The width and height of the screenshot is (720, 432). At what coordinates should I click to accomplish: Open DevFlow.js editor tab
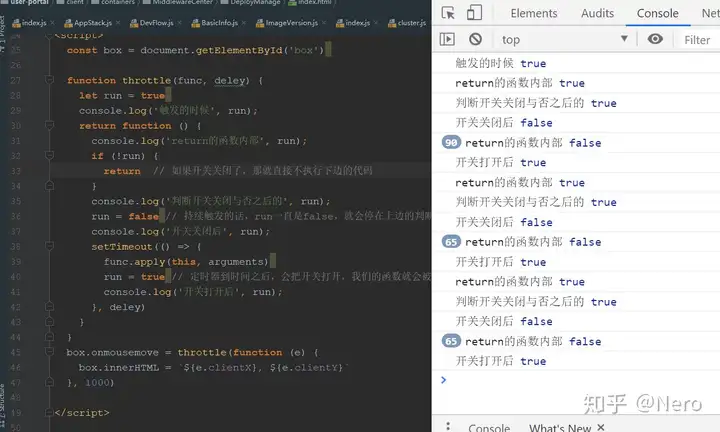pyautogui.click(x=157, y=22)
